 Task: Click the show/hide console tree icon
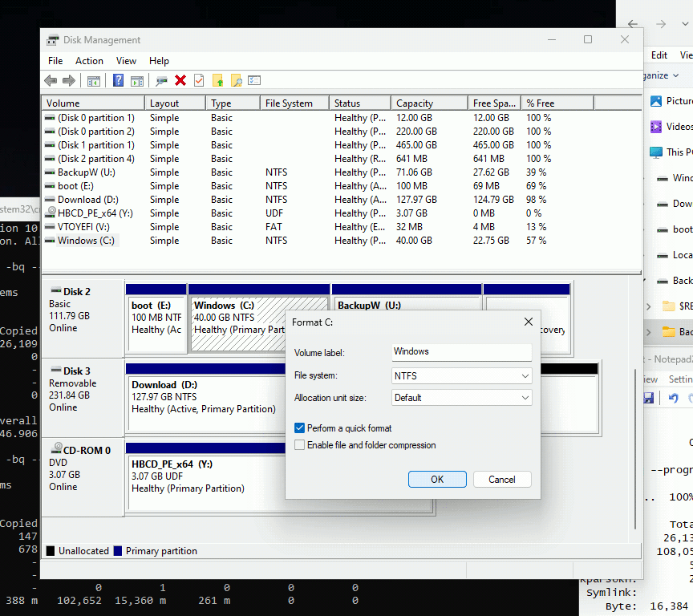94,81
